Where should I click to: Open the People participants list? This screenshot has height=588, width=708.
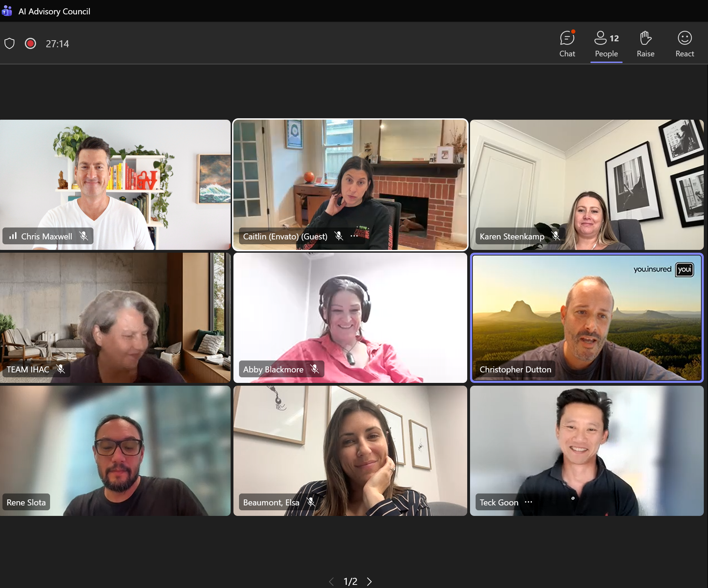click(606, 44)
